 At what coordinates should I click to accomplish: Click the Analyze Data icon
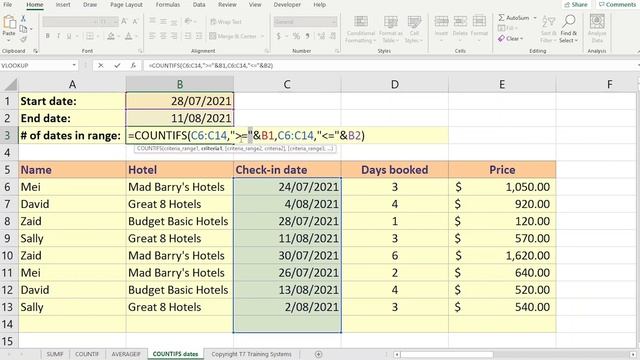597,22
